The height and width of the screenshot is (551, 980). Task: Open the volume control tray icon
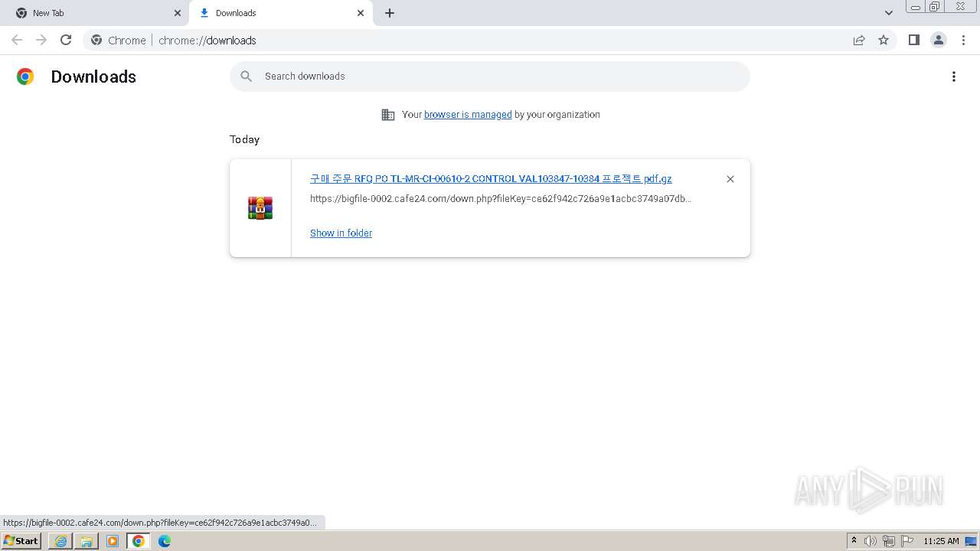(871, 541)
